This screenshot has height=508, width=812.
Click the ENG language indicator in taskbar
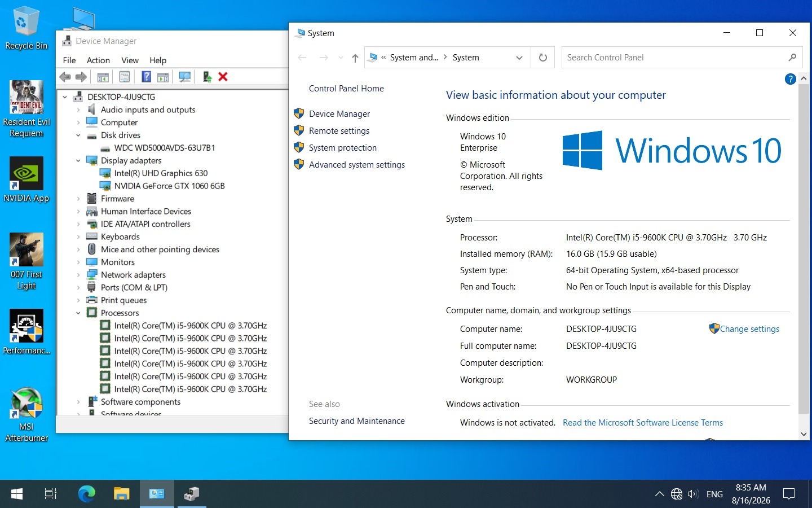[714, 494]
